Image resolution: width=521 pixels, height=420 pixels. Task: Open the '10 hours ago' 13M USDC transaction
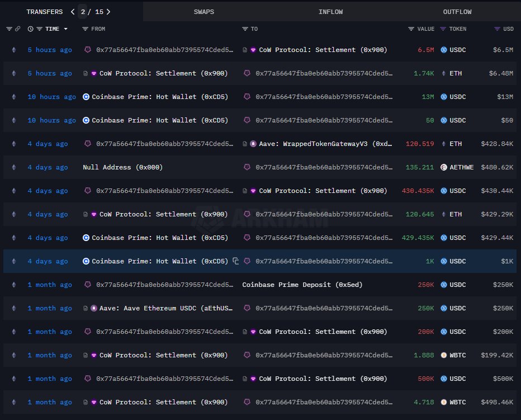coord(51,97)
